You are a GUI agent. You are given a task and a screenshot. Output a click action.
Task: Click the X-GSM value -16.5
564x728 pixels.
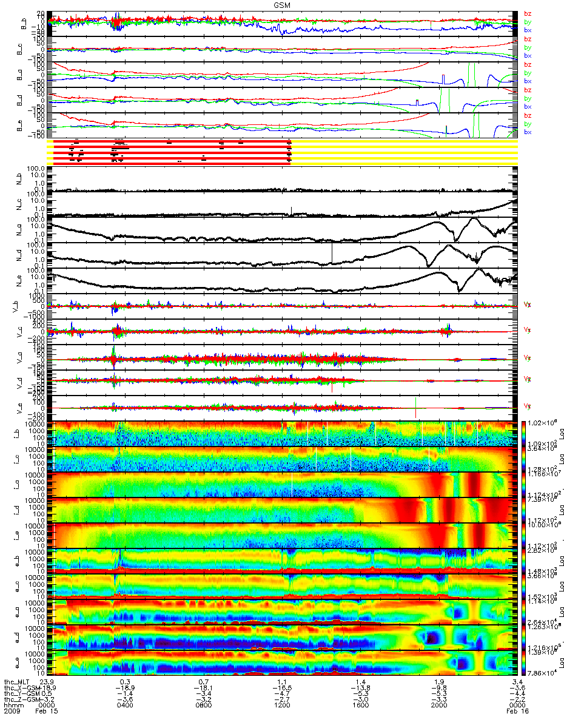[282, 689]
